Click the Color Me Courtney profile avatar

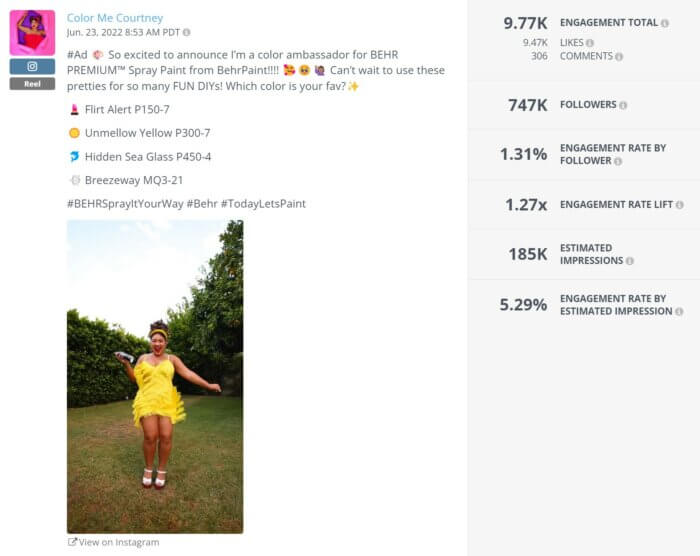(x=32, y=32)
